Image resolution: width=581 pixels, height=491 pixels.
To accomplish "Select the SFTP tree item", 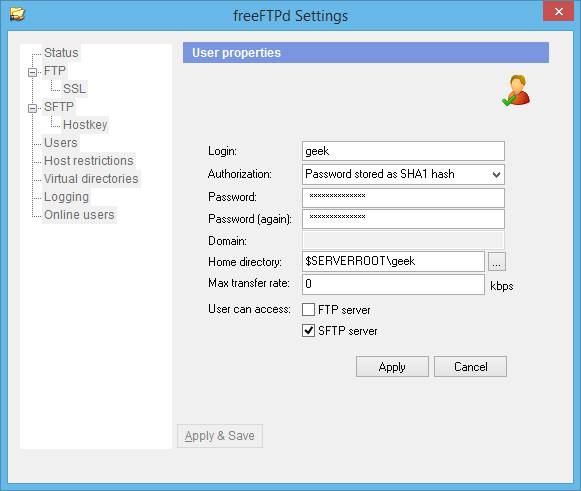I will [59, 107].
